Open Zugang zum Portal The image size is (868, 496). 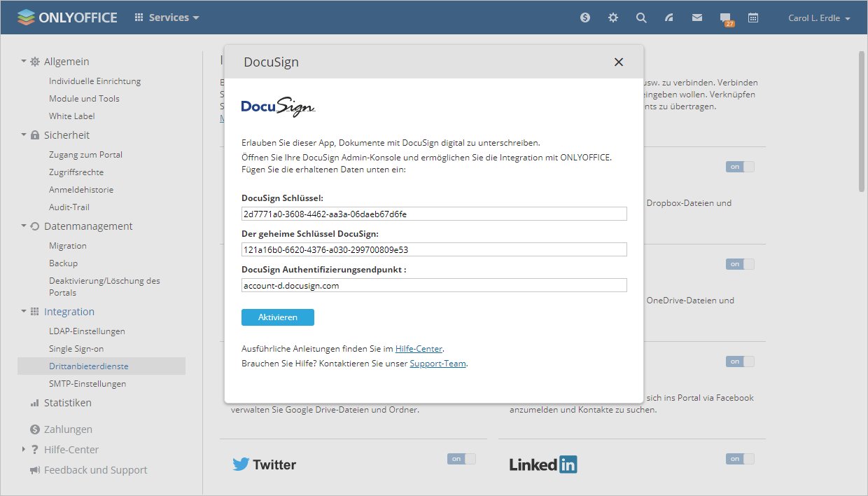(x=85, y=155)
